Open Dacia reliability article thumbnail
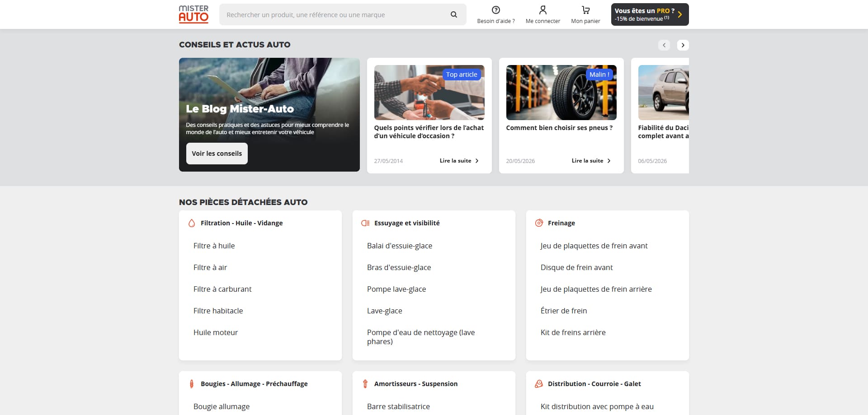 (x=664, y=93)
